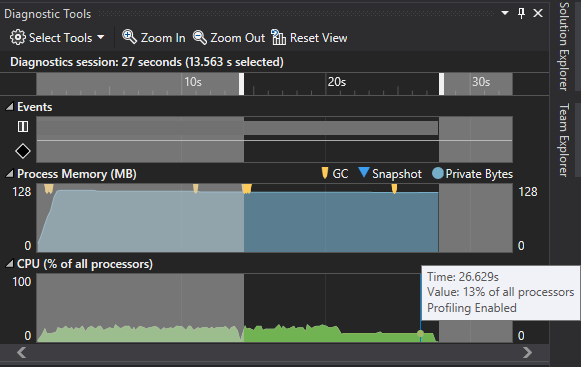581x367 pixels.
Task: Click the Zoom In magnifier icon
Action: click(129, 37)
